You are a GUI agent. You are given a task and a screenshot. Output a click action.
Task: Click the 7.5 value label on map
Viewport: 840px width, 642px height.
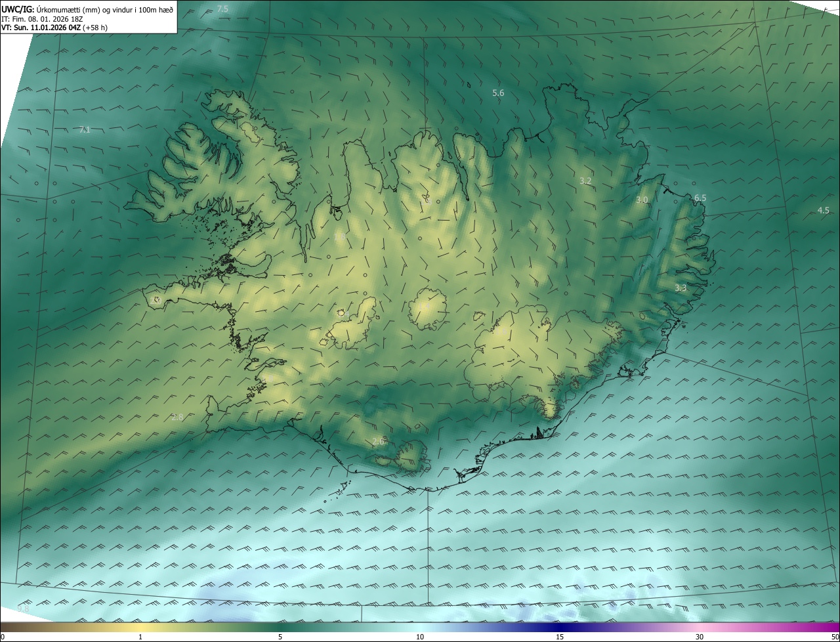(223, 9)
